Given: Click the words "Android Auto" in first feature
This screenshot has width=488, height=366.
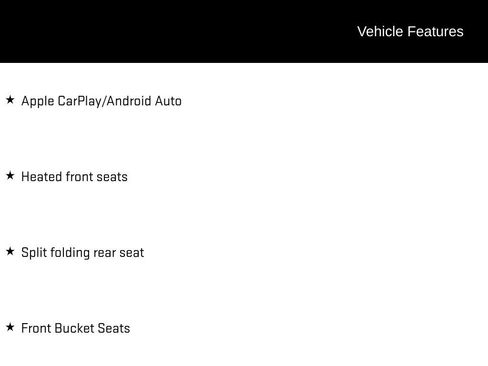Looking at the screenshot, I should pyautogui.click(x=144, y=101).
